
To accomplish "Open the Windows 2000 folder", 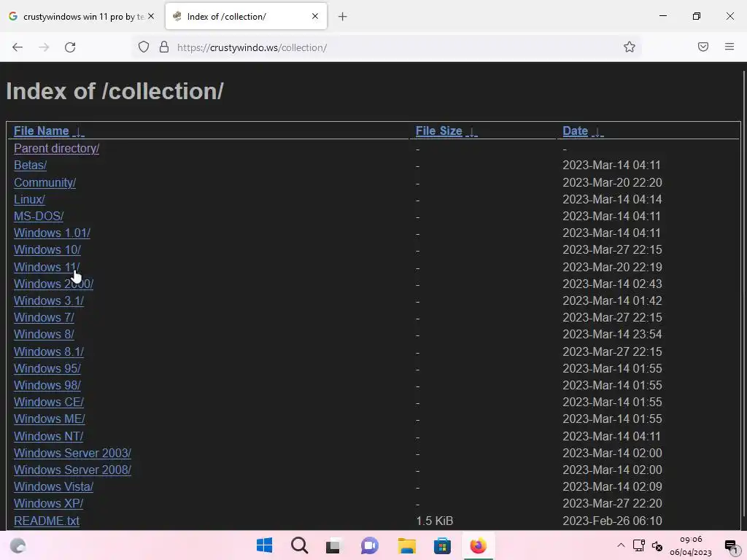I will 53,284.
